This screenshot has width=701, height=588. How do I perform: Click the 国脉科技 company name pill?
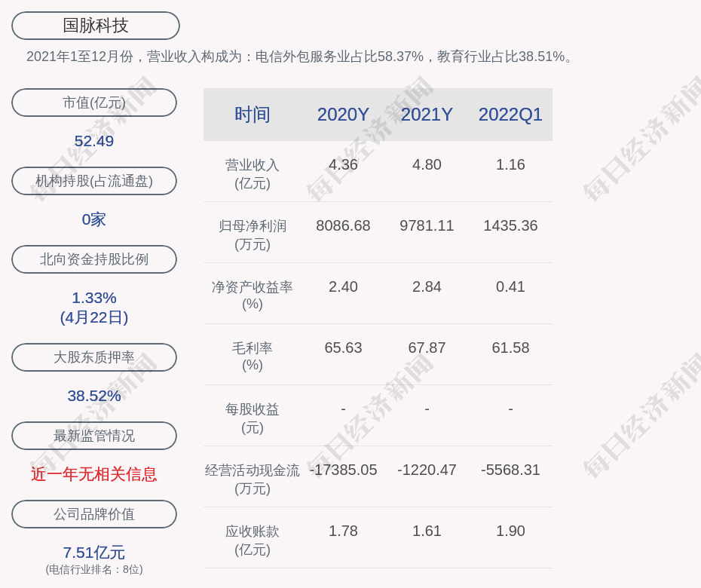95,26
